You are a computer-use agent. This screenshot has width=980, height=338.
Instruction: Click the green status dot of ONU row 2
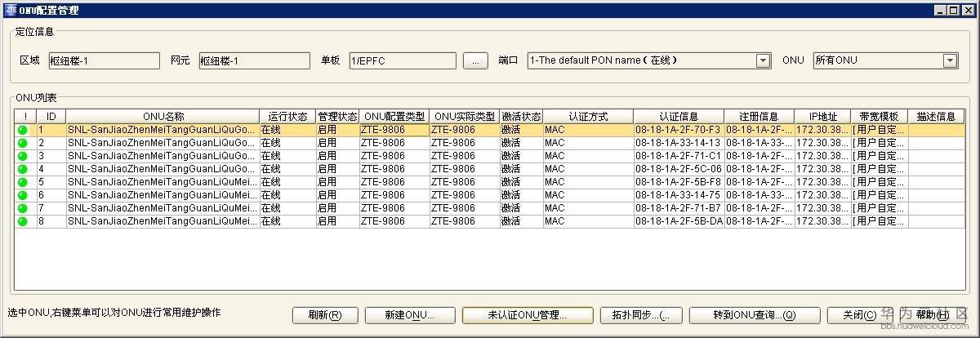point(22,143)
